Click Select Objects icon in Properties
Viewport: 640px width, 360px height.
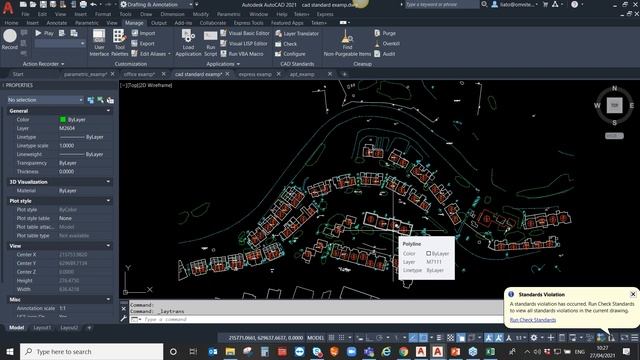(x=100, y=100)
